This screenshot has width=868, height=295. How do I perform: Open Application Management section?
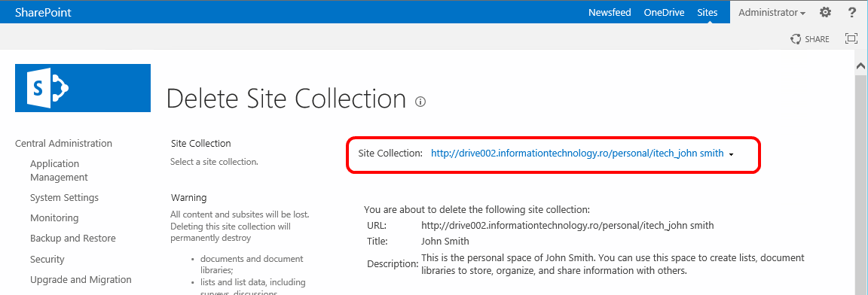(x=59, y=170)
